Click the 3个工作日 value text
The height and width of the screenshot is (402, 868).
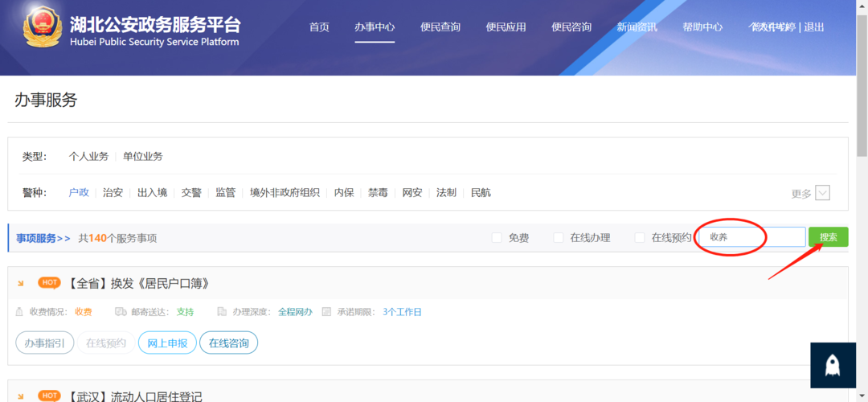tap(402, 312)
